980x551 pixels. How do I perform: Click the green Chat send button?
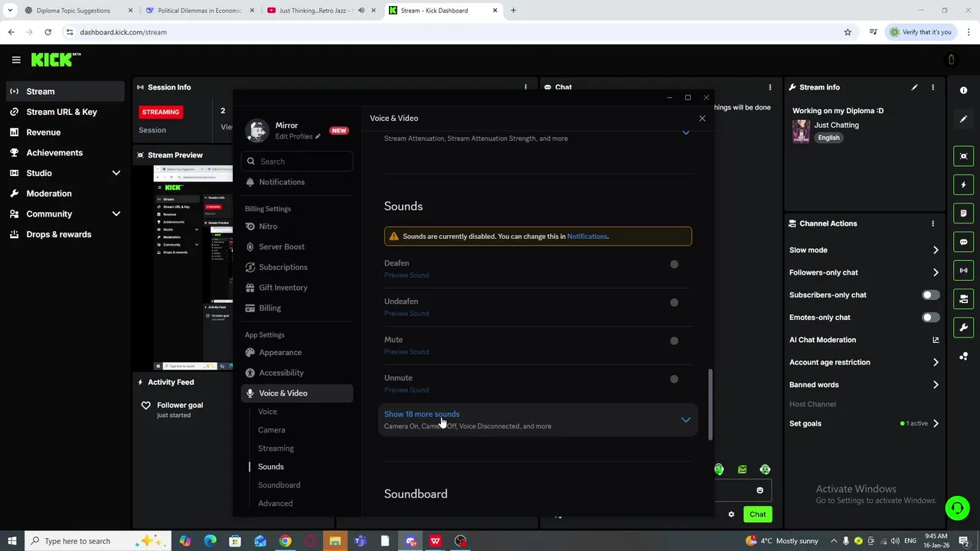[x=757, y=514]
